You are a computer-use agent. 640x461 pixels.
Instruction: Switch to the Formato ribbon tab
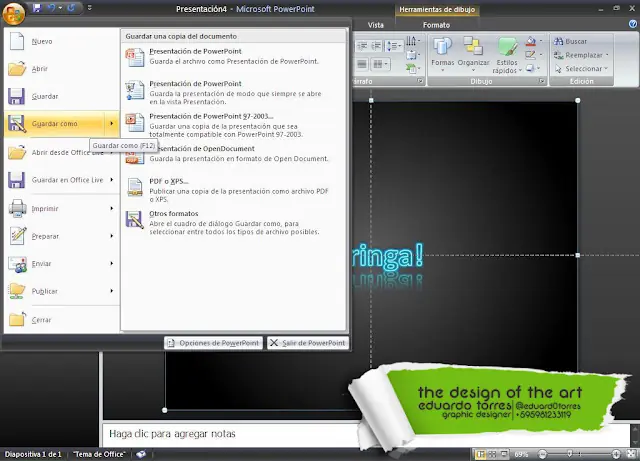pos(436,24)
